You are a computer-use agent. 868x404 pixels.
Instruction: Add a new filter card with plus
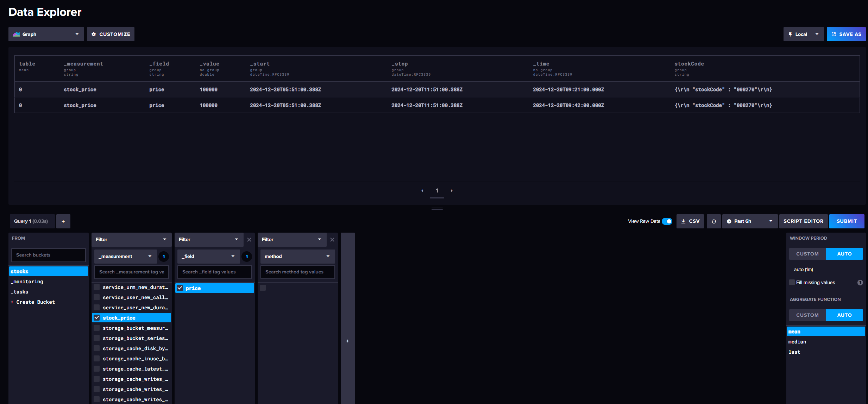click(x=347, y=341)
